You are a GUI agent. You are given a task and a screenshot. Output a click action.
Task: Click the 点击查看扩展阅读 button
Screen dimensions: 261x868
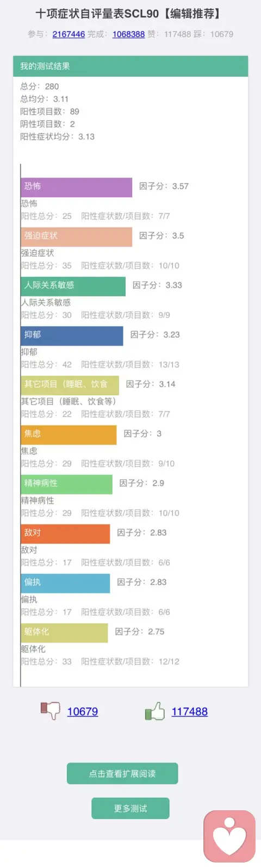[x=122, y=773]
